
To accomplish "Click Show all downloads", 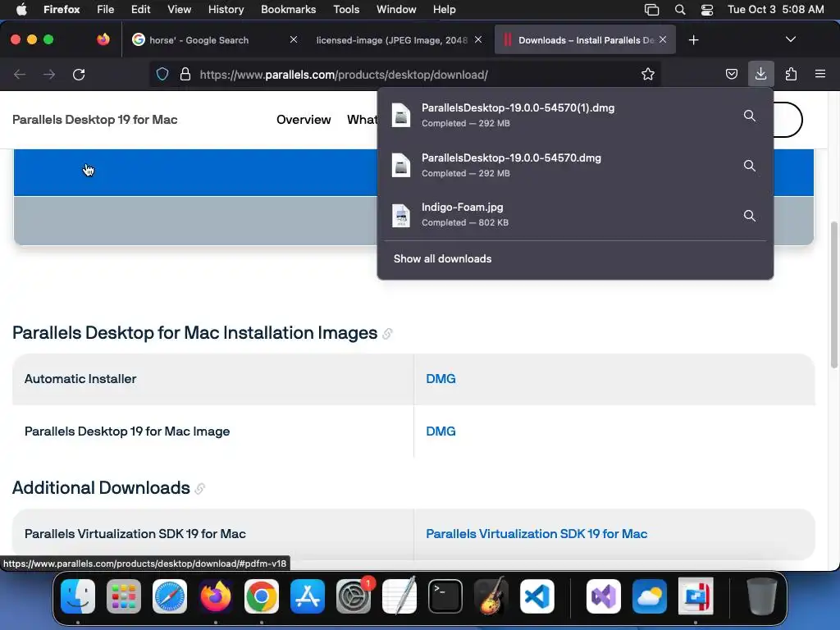I will click(442, 258).
